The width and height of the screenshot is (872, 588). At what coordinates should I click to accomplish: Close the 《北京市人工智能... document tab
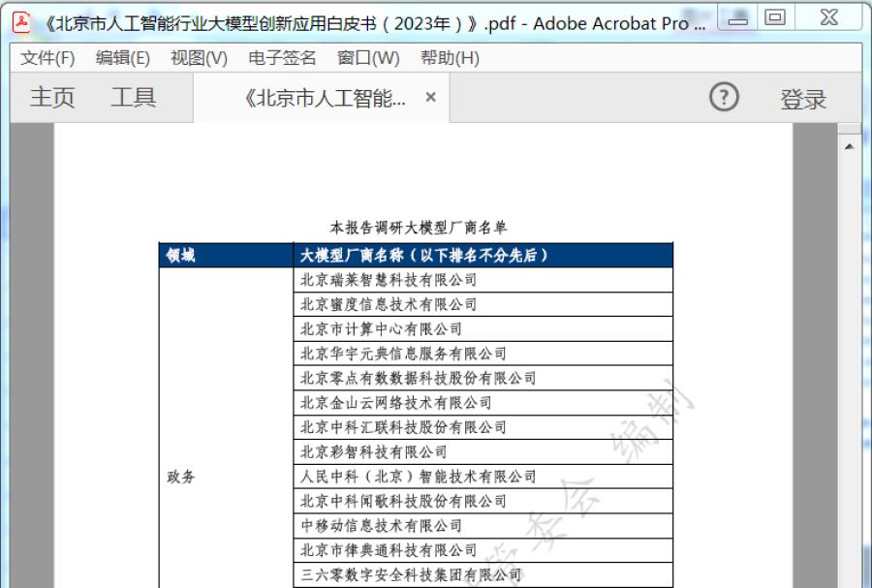tap(431, 98)
